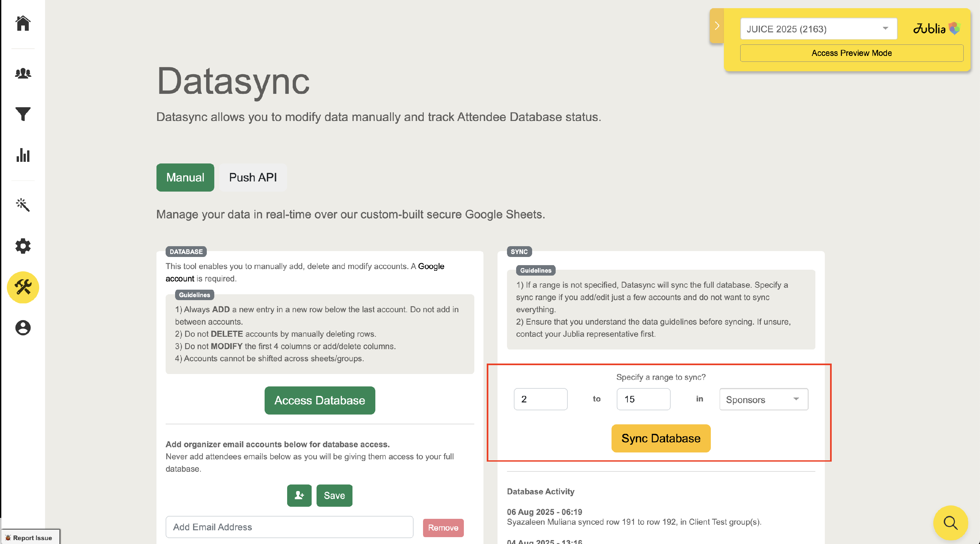Click 'Specify a range to sync?' text
Screen dimensions: 980x544
pyautogui.click(x=661, y=377)
